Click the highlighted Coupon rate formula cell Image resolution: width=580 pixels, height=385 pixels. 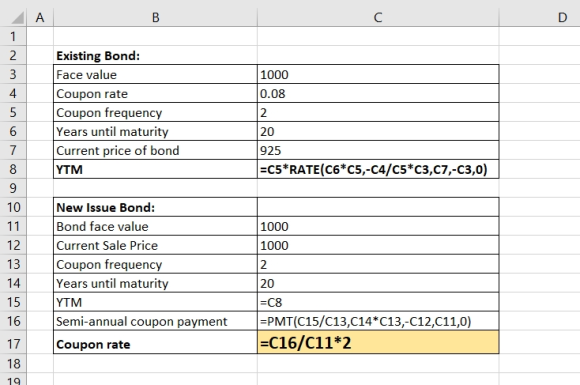tap(378, 343)
